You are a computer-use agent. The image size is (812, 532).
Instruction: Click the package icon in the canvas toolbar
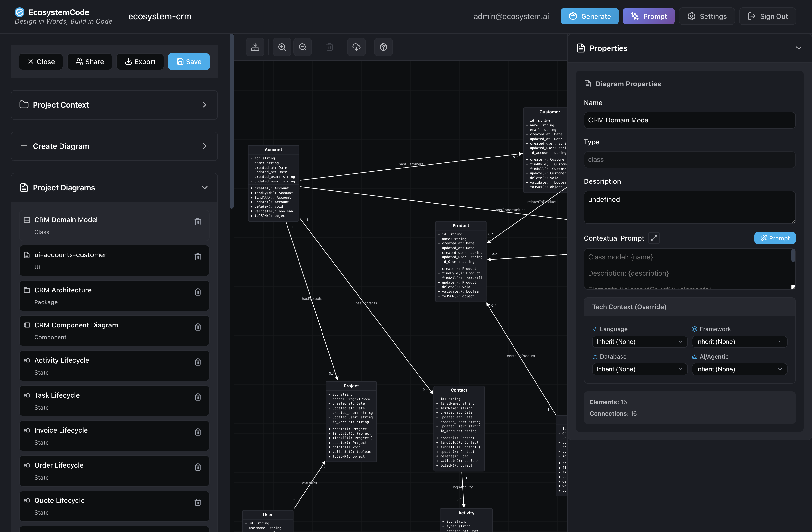(383, 47)
